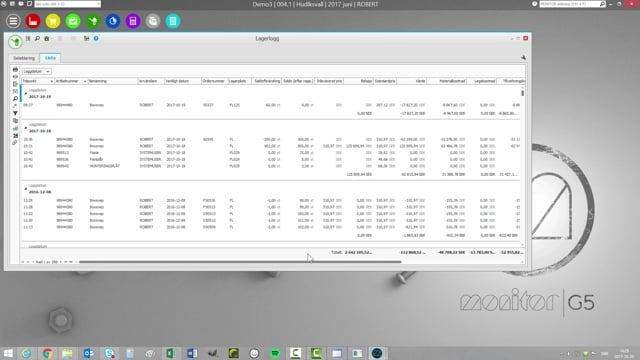Screen dimensions: 640x360
Task: Click the search field at top right
Action: tap(572, 4)
